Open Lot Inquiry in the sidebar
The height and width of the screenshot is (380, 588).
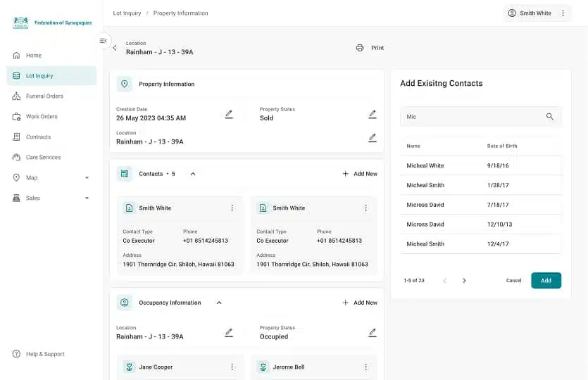pyautogui.click(x=51, y=76)
